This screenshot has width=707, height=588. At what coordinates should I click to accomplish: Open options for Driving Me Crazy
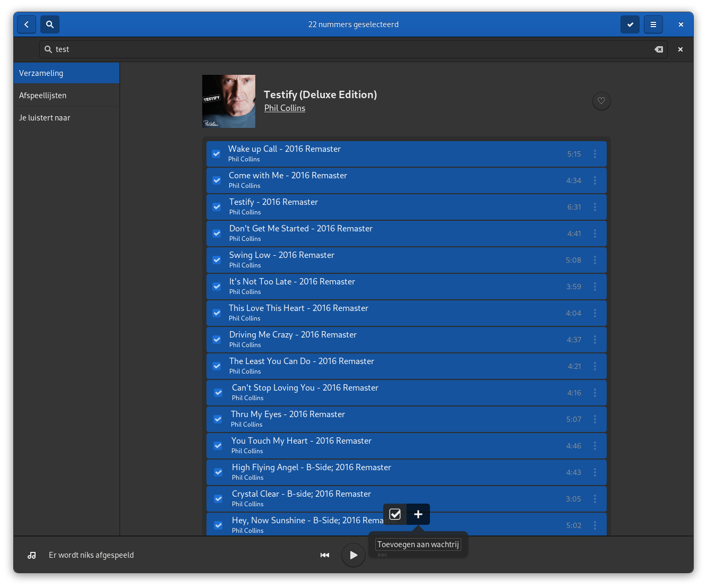(x=595, y=340)
